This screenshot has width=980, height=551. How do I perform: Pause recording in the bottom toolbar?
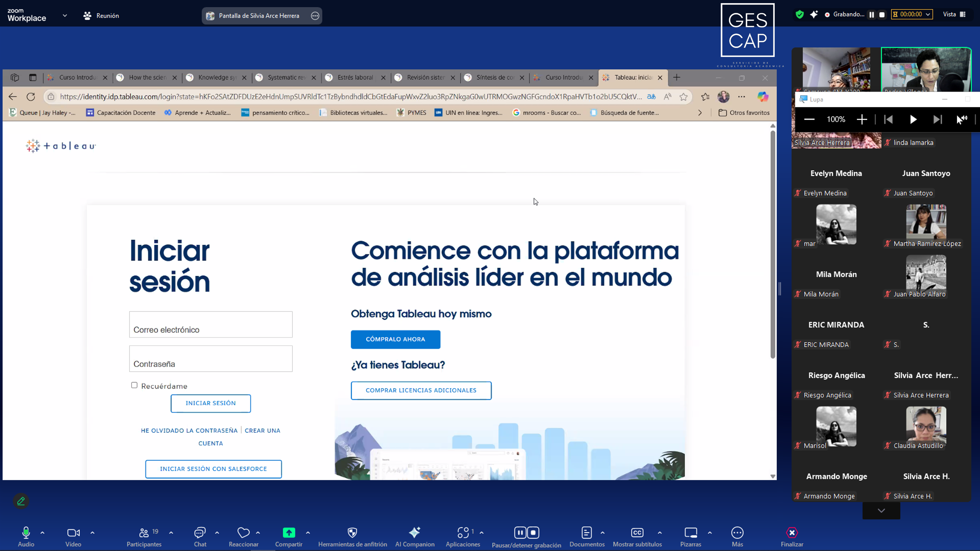point(520,533)
